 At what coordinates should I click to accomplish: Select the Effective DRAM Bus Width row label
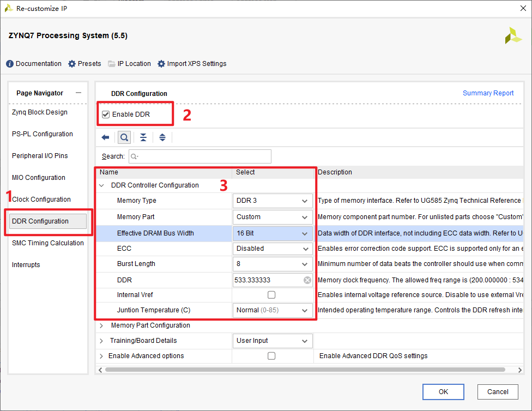[155, 233]
